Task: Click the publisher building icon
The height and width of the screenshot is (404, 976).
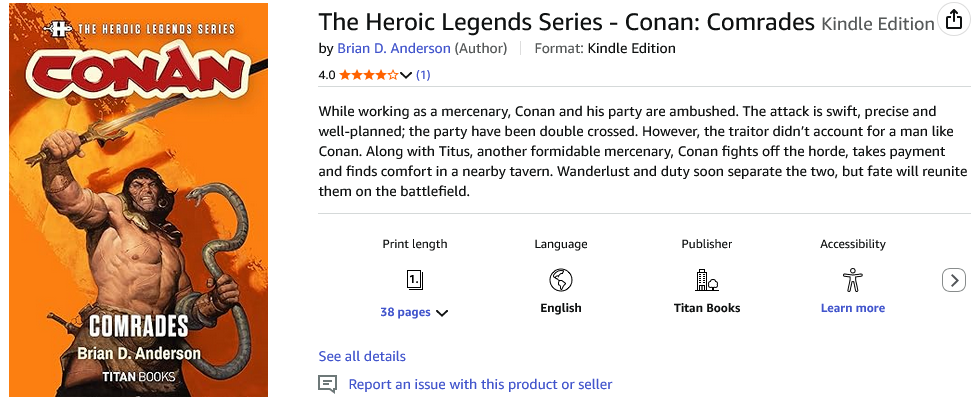Action: click(x=706, y=280)
